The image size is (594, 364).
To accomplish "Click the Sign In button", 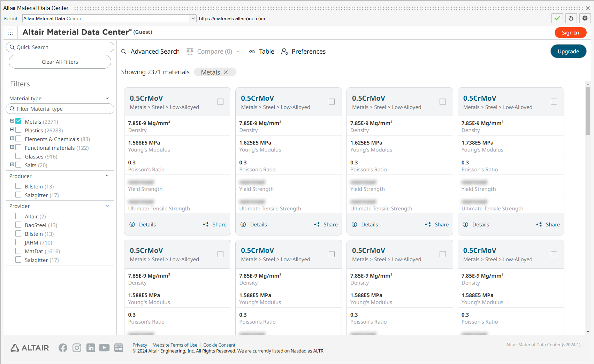I will pyautogui.click(x=570, y=32).
